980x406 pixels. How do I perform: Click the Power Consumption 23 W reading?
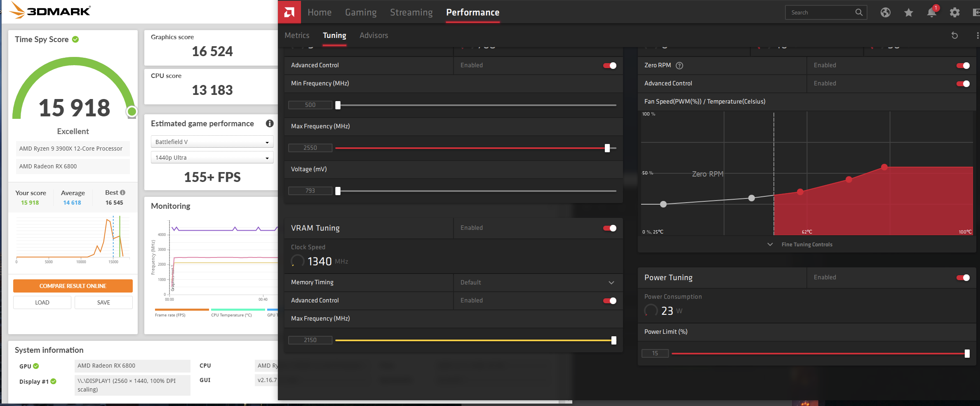click(x=663, y=311)
